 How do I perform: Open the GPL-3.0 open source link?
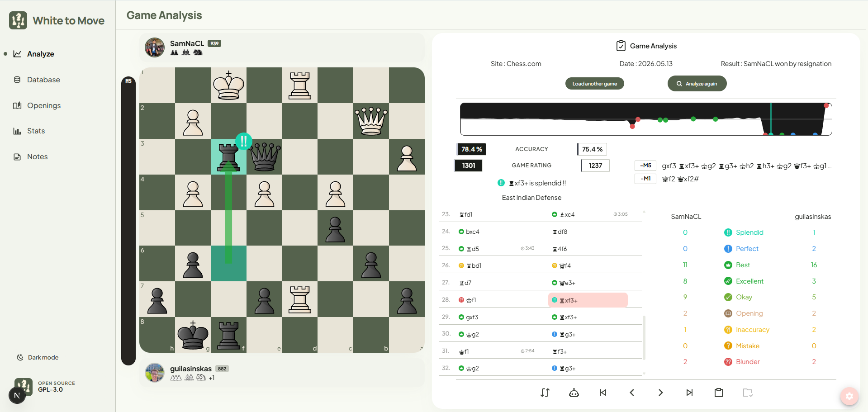pyautogui.click(x=50, y=389)
